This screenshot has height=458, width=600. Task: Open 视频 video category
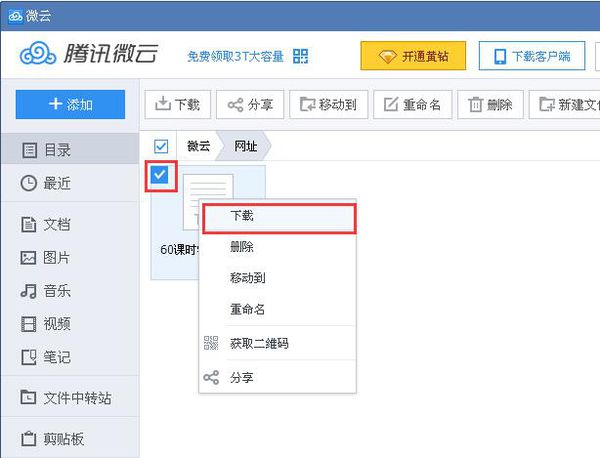click(58, 324)
